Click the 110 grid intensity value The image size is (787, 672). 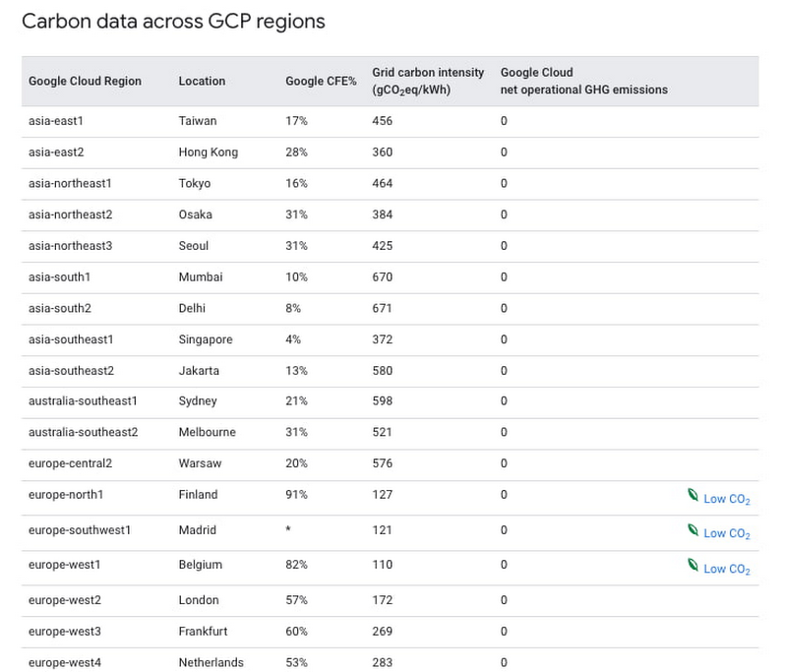click(x=382, y=565)
